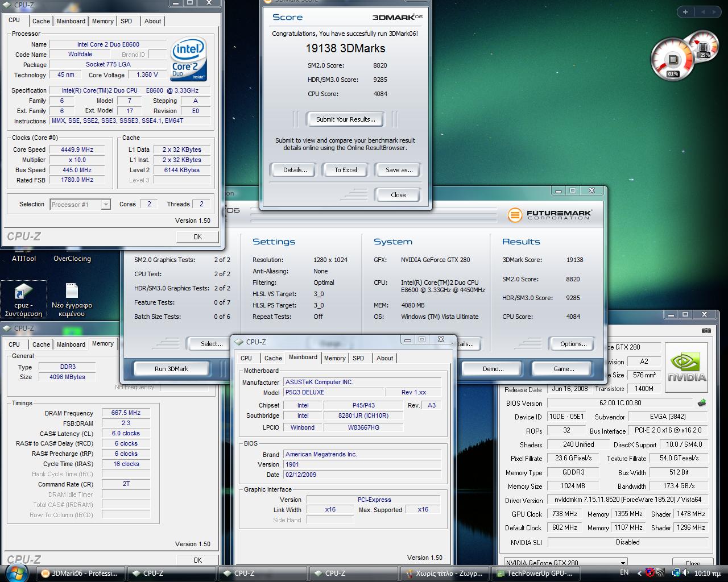Save the GPU BIOS with the chip icon
This screenshot has height=582, width=728.
coord(702,403)
